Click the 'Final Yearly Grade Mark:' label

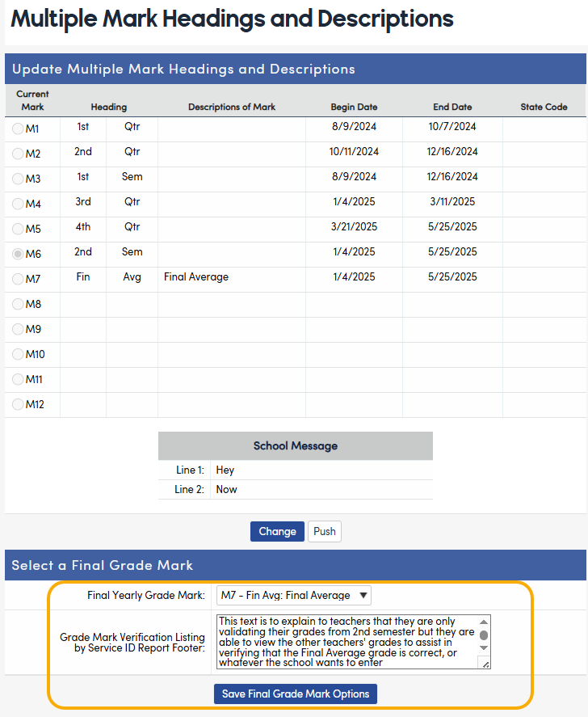(146, 596)
